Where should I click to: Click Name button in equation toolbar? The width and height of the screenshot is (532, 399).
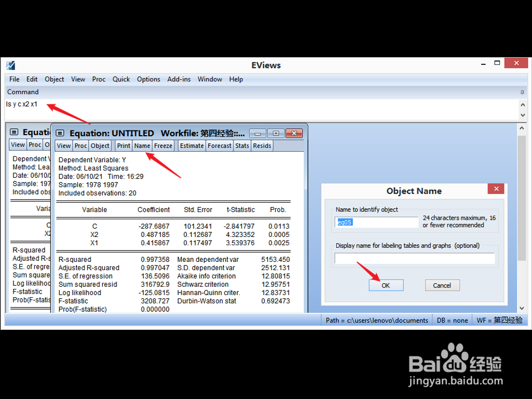[x=142, y=145]
